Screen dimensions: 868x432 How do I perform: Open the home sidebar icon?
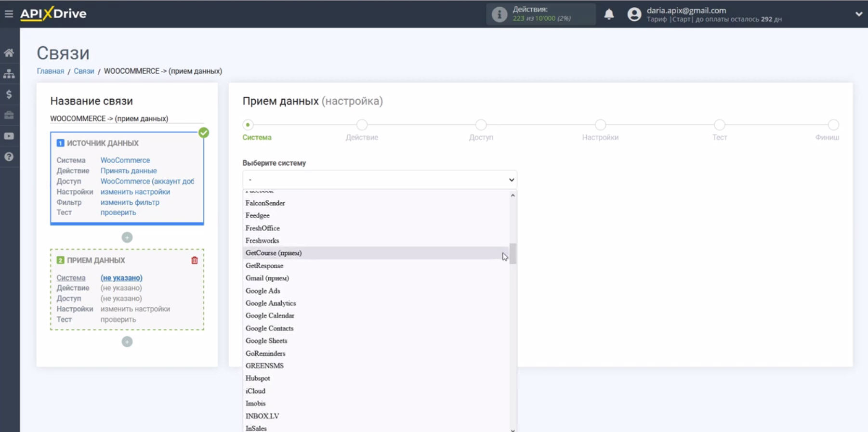[9, 52]
